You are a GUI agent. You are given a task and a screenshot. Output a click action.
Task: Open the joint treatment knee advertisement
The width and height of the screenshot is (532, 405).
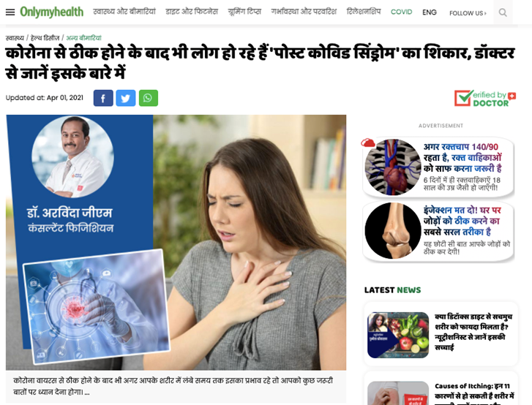438,232
